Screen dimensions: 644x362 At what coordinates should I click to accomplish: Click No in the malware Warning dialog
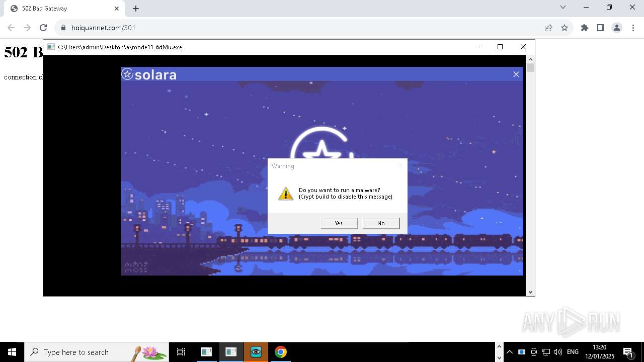point(381,223)
